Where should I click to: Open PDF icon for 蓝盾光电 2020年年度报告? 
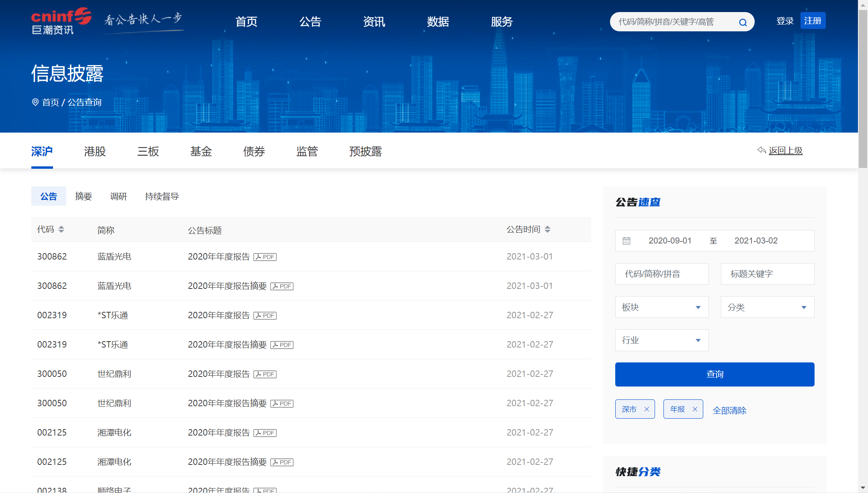[265, 257]
